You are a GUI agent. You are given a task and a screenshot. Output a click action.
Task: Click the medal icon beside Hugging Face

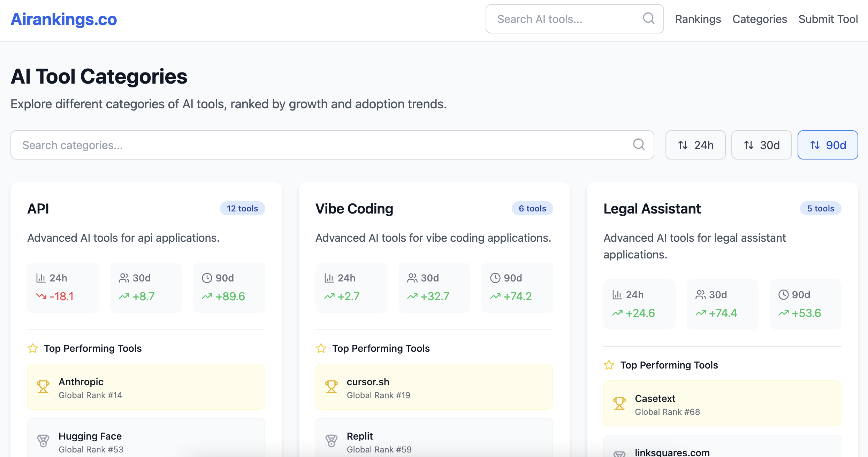click(43, 441)
